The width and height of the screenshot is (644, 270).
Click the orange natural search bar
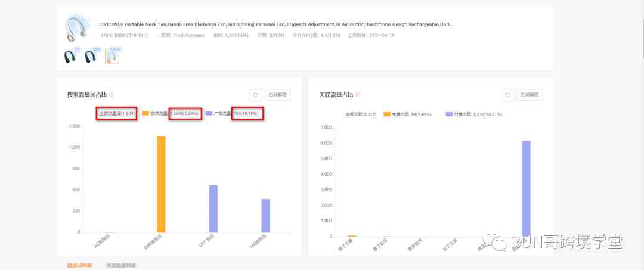click(x=161, y=184)
